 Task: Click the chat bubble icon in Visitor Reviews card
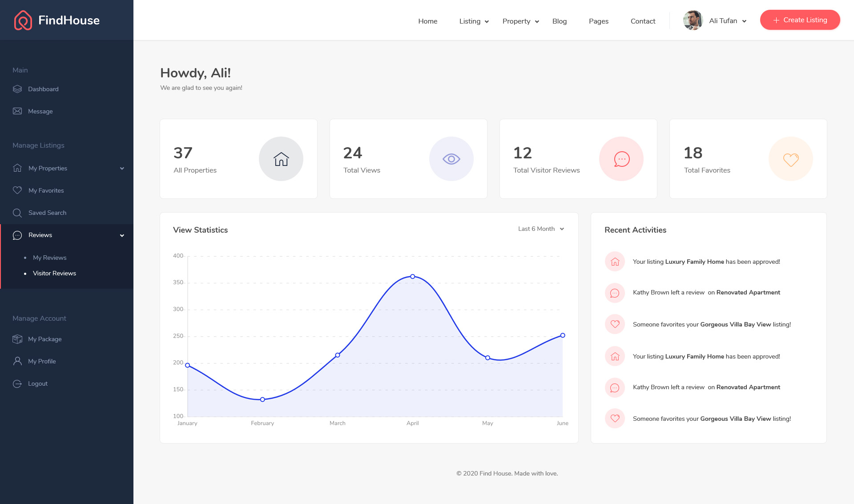[x=621, y=159]
